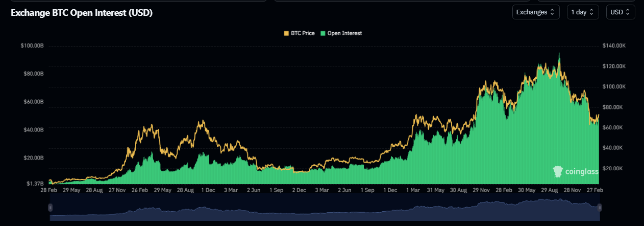Screen dimensions: 644x226
Task: Click the coinglass mascot logo icon
Action: click(558, 172)
